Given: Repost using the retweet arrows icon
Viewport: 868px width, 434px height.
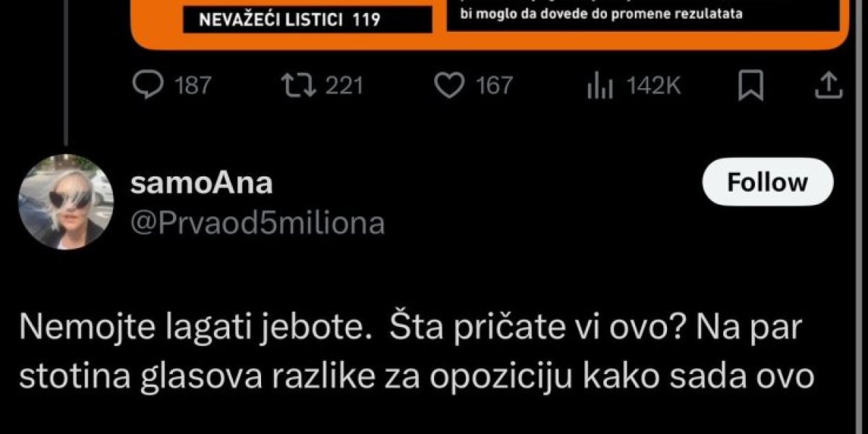Looking at the screenshot, I should (x=298, y=87).
